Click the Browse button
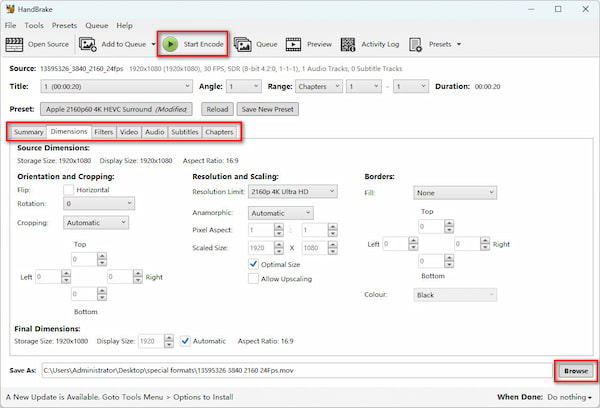 (576, 371)
